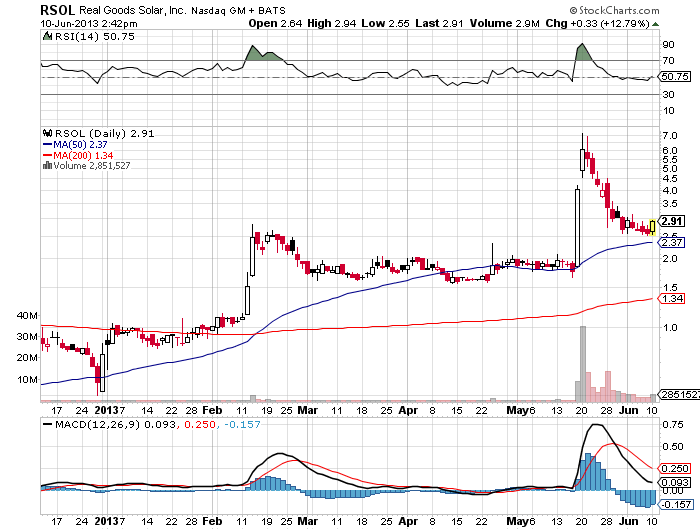Click the MA(50) 2.37 legend entry
The image size is (700, 530).
[80, 145]
